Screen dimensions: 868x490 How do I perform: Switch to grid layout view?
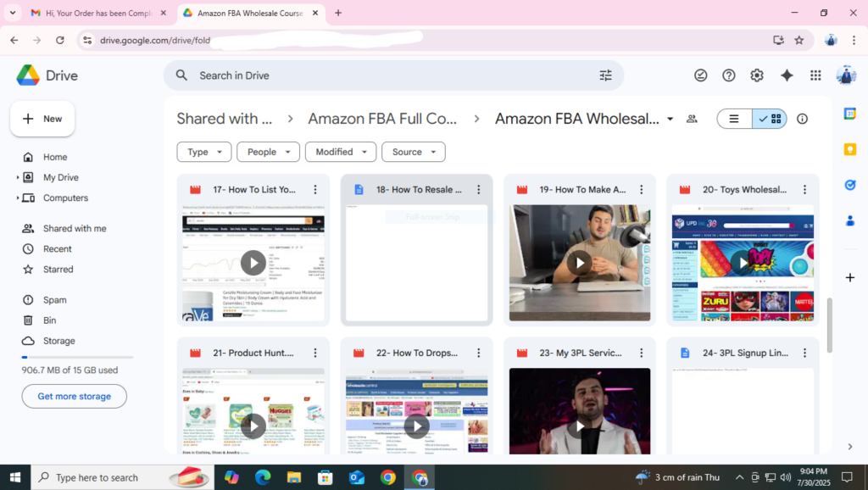771,119
